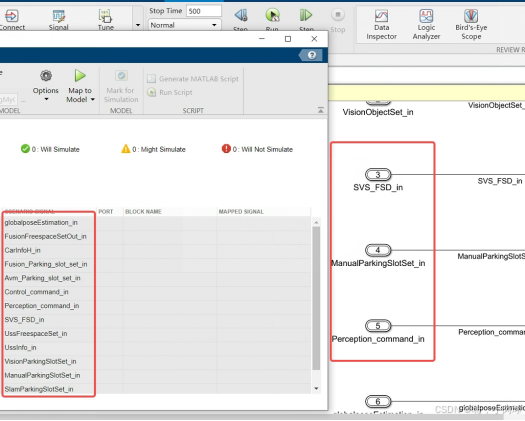Viewport: 525px width, 421px height.
Task: Open the Normal simulation mode dropdown
Action: (184, 25)
